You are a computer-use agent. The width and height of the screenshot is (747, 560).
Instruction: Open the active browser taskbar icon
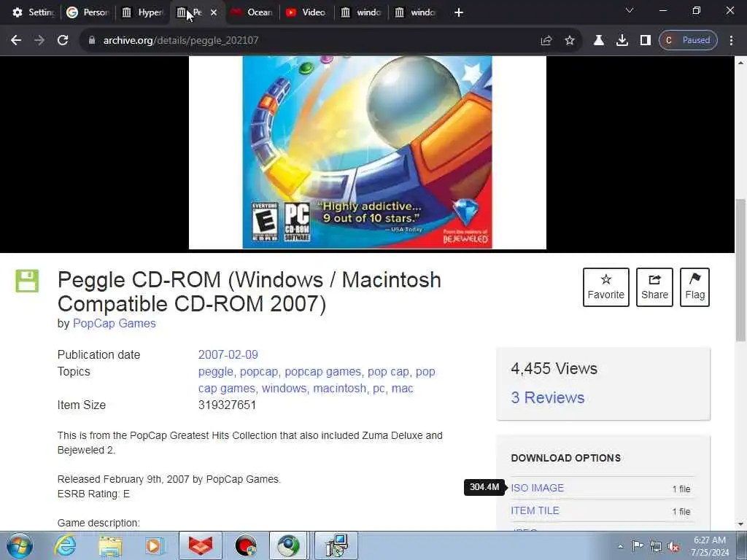coord(287,545)
